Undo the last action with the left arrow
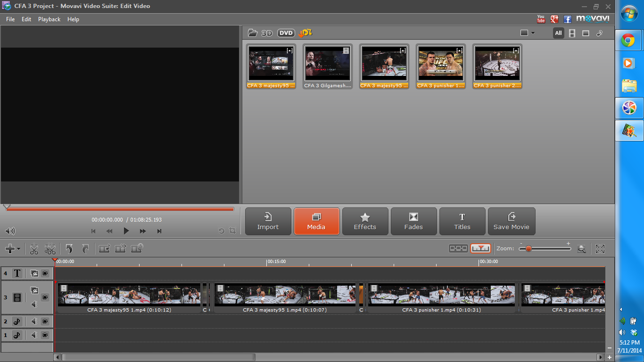 [x=69, y=248]
